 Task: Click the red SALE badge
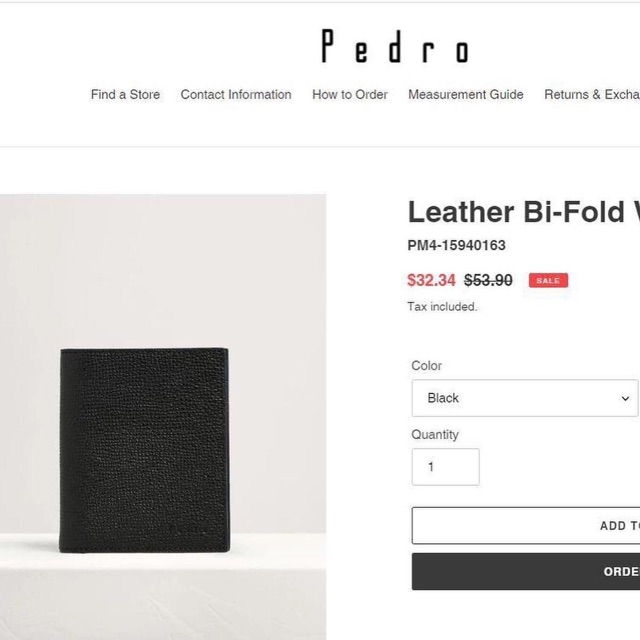click(x=548, y=281)
